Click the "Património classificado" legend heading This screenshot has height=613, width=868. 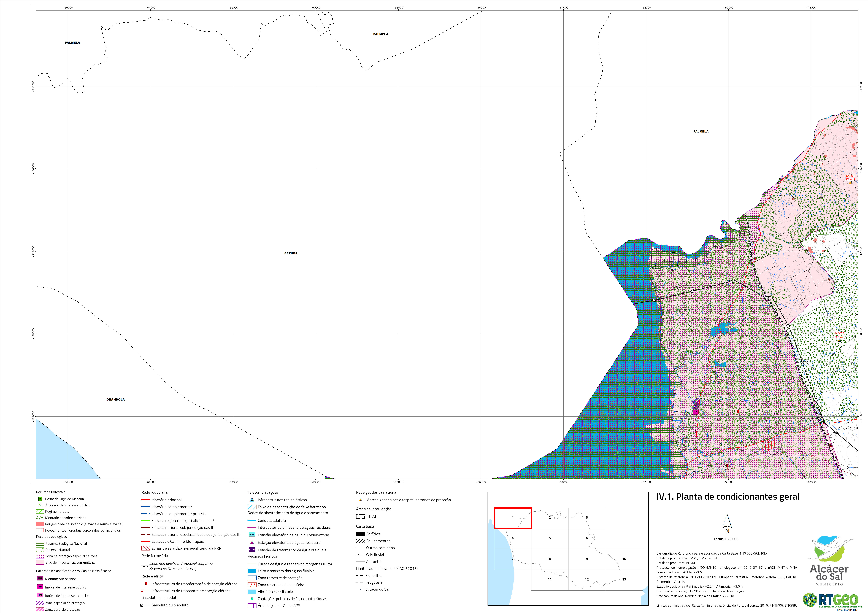[74, 571]
